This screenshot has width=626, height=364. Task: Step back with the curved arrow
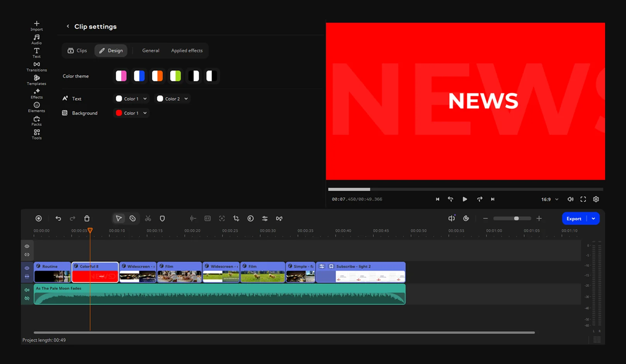[x=451, y=199]
